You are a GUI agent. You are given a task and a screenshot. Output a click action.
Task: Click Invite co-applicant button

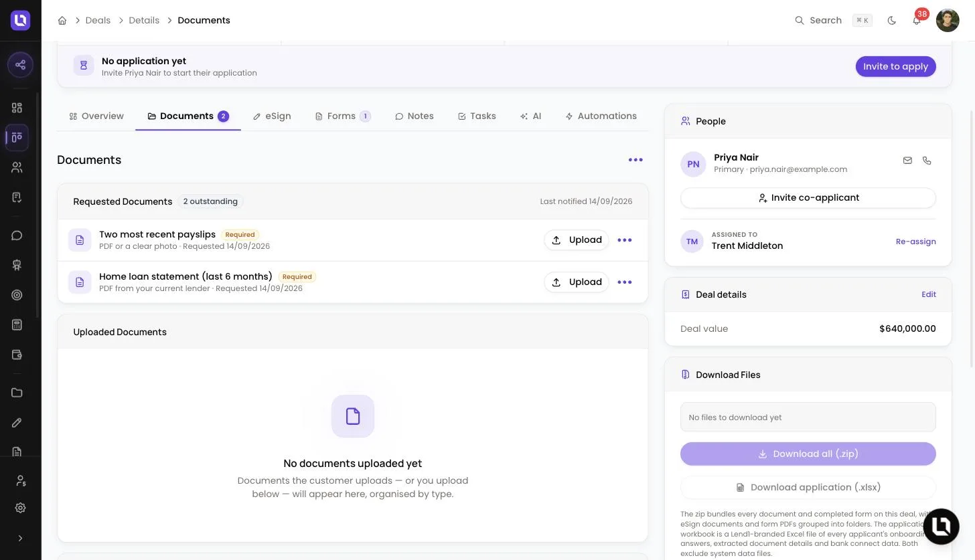[x=808, y=198]
